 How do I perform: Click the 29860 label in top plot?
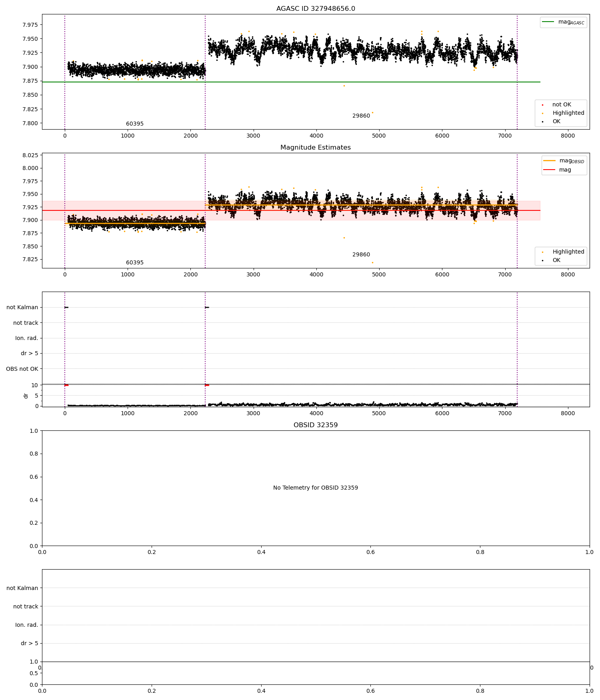point(361,116)
